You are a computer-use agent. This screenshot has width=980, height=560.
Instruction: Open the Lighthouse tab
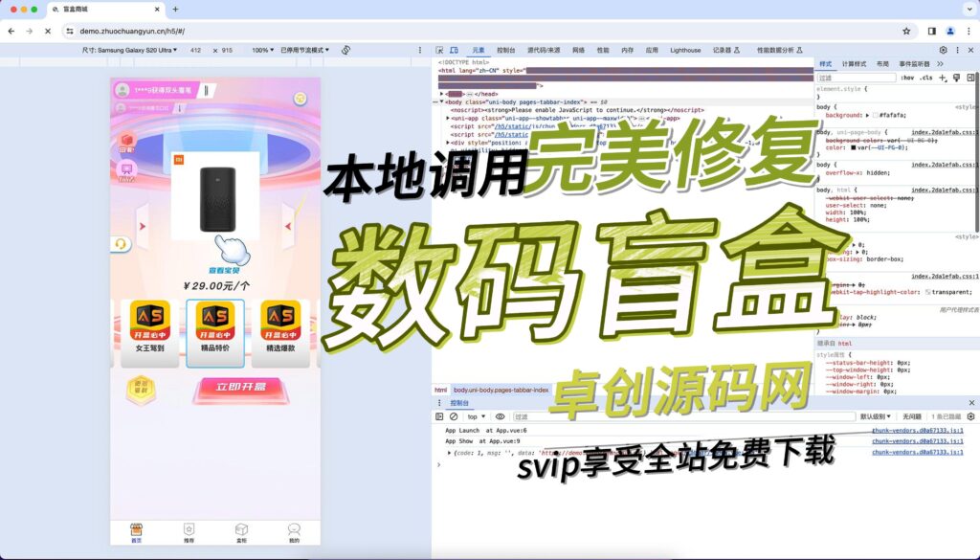[685, 50]
